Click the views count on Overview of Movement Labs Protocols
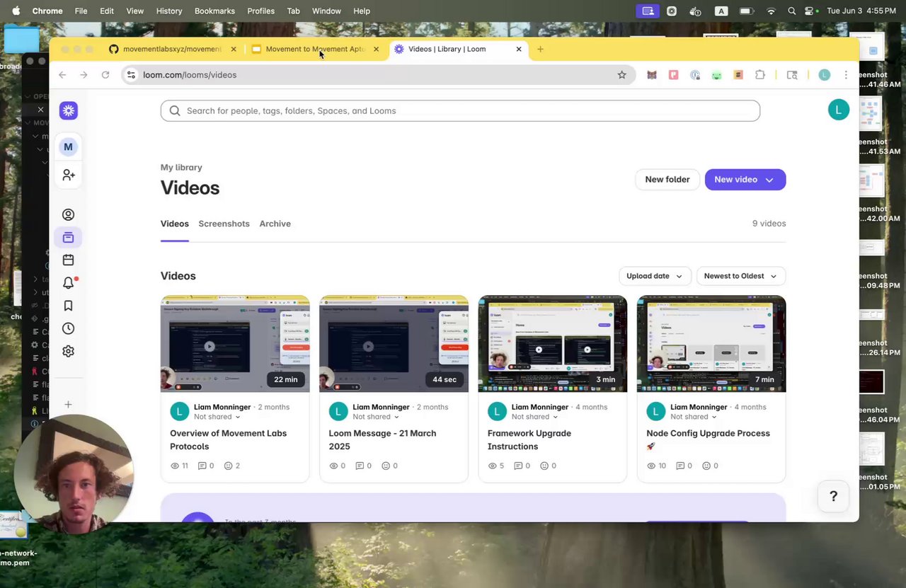The height and width of the screenshot is (588, 906). [x=179, y=466]
